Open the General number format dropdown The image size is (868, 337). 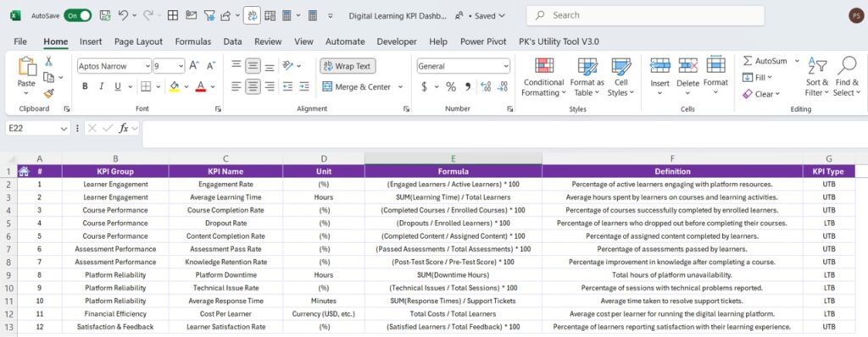506,66
